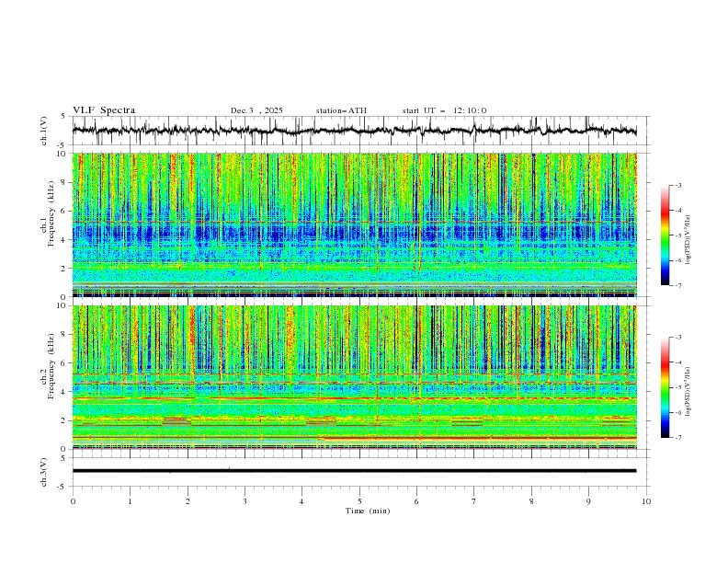
Task: Click the "10" tick on the time axis
Action: click(646, 501)
